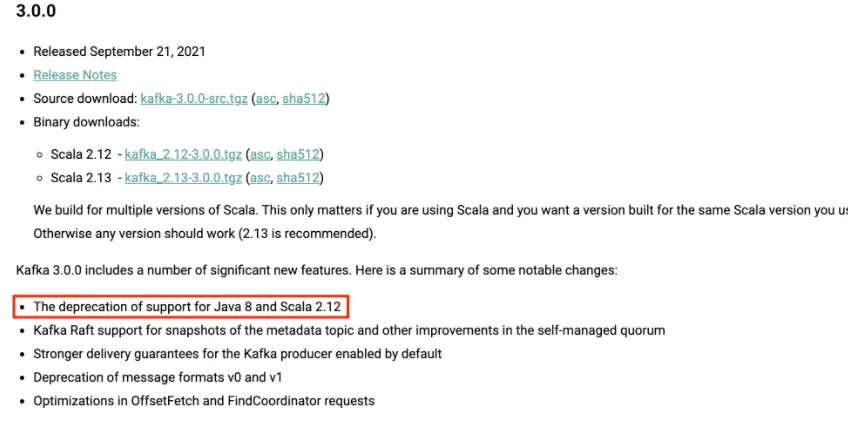Click the Binary downloads label
Viewport: 848px width, 432px height.
[87, 122]
